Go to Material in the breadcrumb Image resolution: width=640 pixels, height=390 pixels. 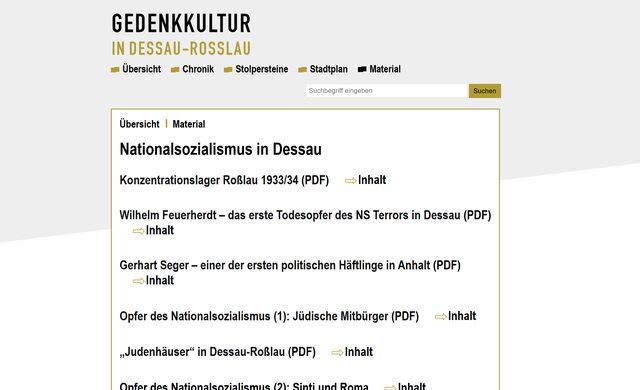click(x=189, y=124)
